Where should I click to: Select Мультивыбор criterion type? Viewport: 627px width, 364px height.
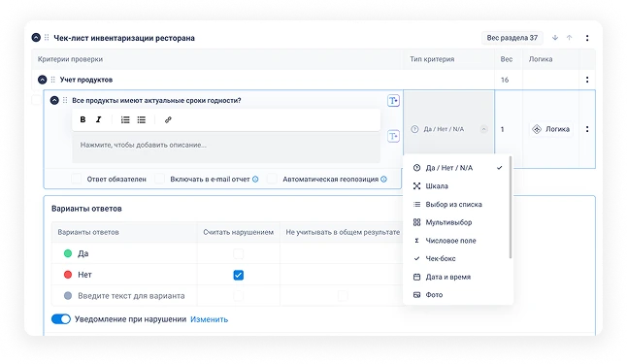tap(457, 222)
